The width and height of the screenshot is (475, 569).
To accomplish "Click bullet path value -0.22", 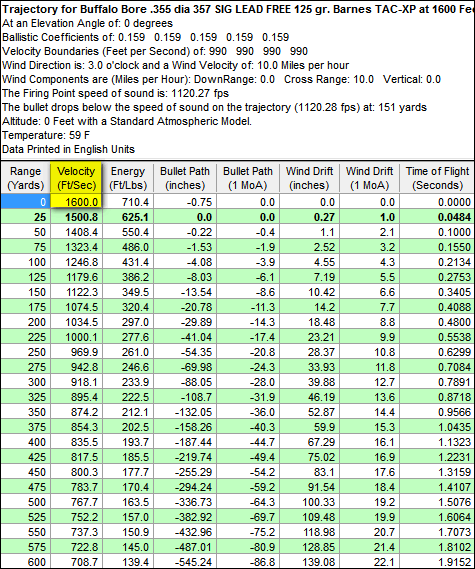I will (x=185, y=232).
